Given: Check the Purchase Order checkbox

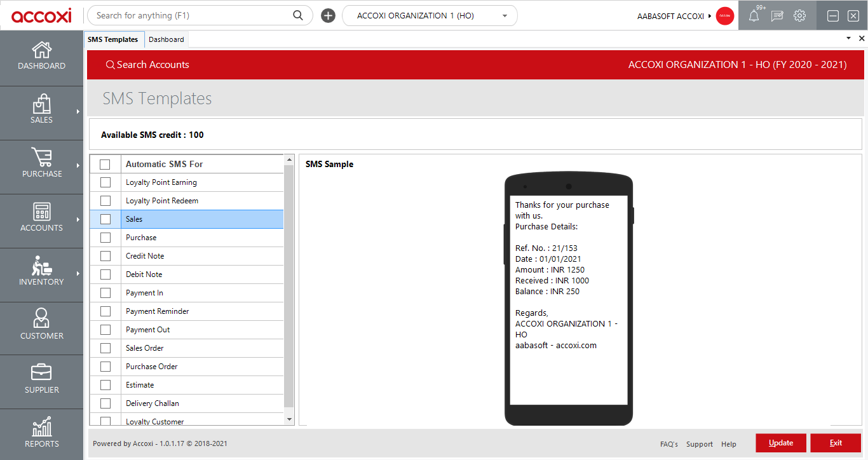Looking at the screenshot, I should pos(105,367).
